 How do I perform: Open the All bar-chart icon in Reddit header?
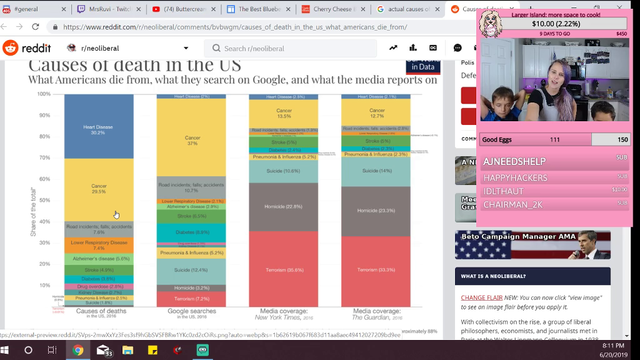tap(413, 48)
